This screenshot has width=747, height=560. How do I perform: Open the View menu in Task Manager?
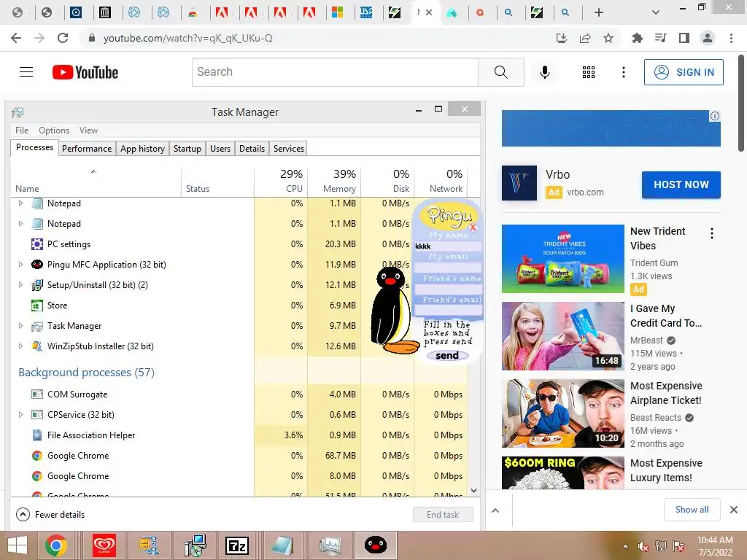tap(88, 131)
